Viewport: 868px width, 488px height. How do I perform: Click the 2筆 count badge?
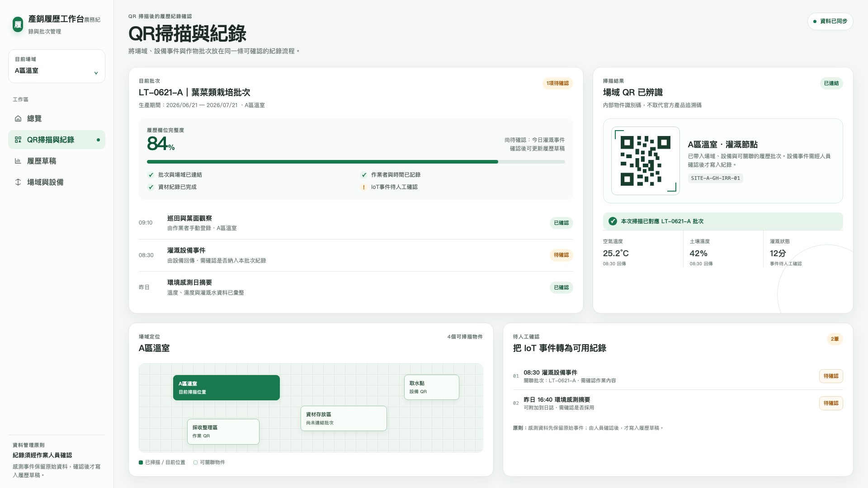point(835,339)
